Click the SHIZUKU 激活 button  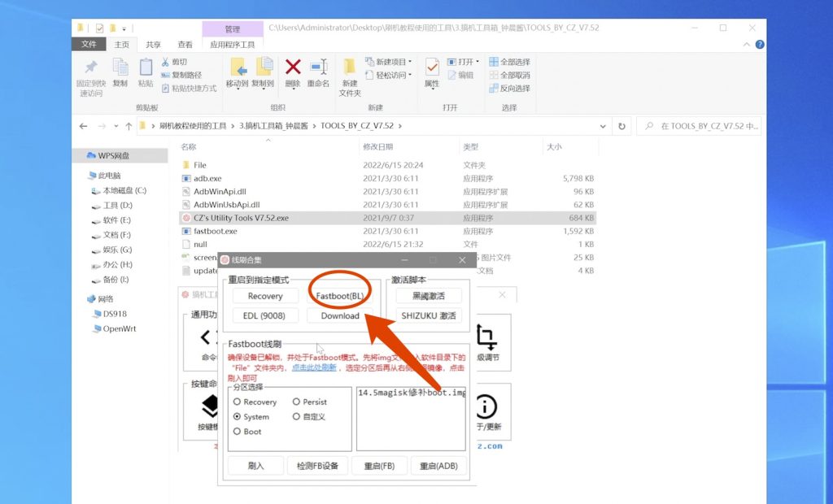click(428, 315)
